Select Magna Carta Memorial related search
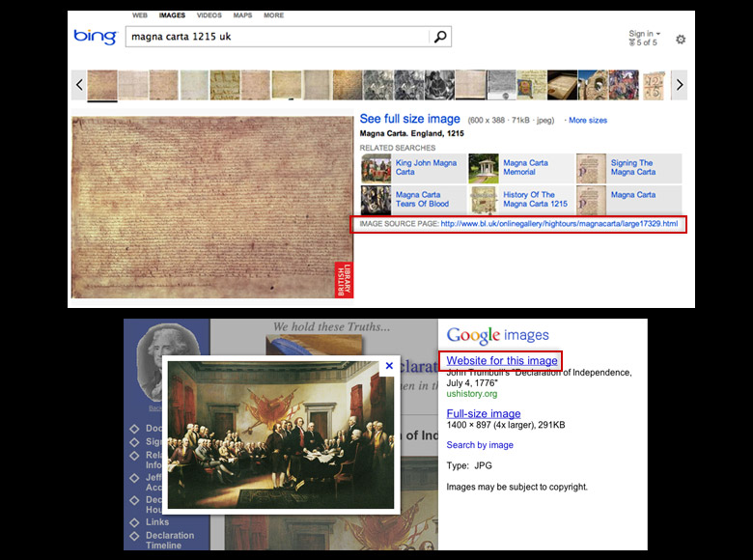 click(x=525, y=168)
